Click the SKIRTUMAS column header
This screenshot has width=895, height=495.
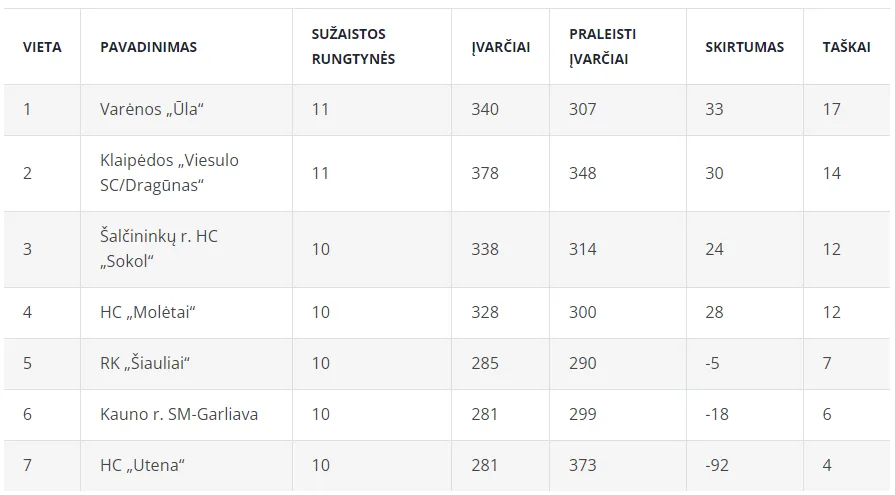[x=744, y=47]
